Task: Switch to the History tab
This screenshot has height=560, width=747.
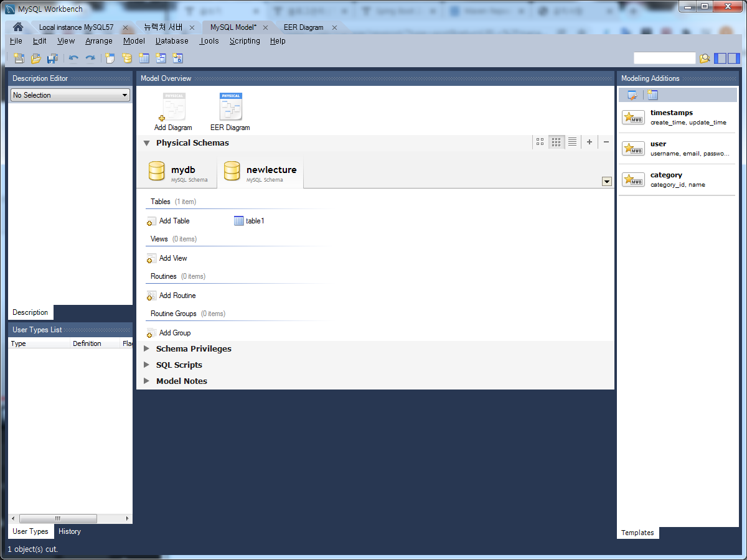Action: tap(70, 531)
